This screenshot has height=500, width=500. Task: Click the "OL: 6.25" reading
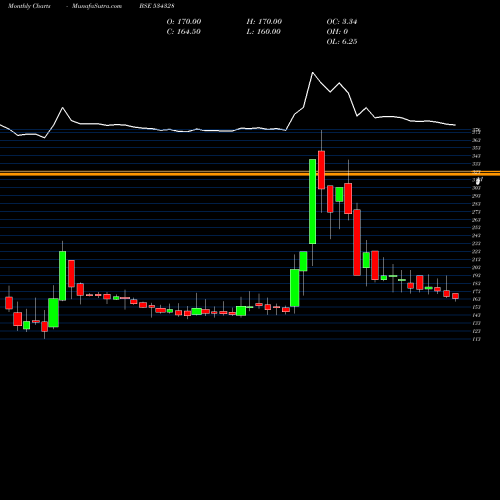click(342, 42)
